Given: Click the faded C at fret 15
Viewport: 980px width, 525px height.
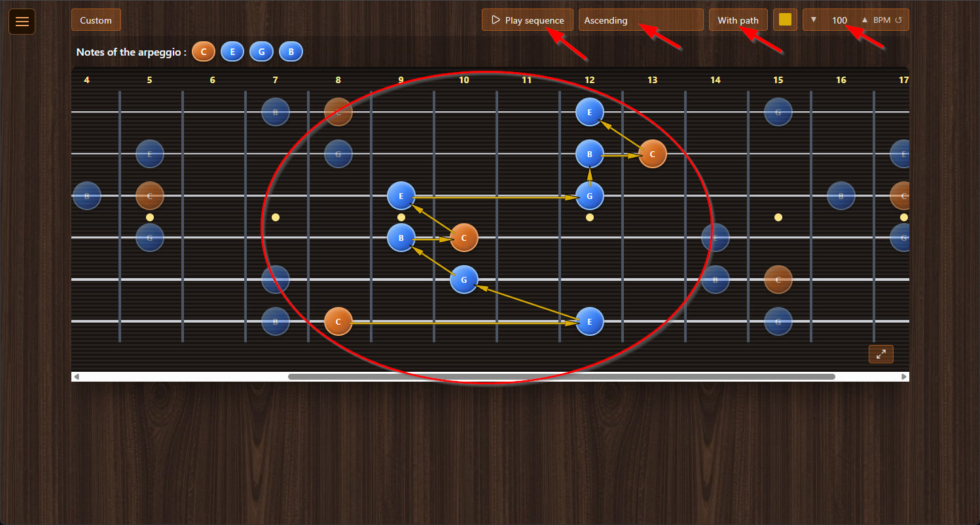Looking at the screenshot, I should tap(778, 280).
